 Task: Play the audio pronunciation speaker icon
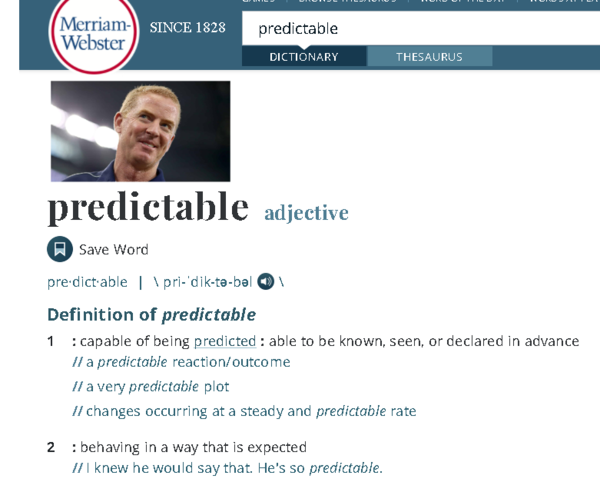coord(266,282)
